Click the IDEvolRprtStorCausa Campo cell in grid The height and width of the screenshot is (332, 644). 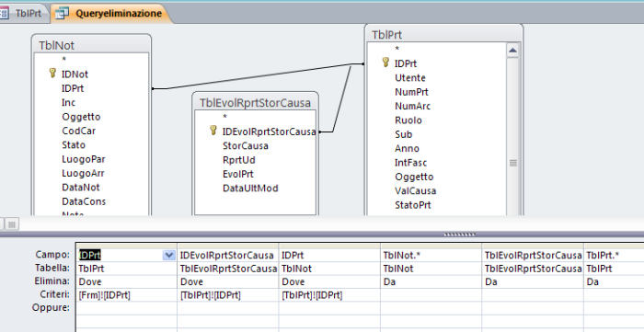228,255
